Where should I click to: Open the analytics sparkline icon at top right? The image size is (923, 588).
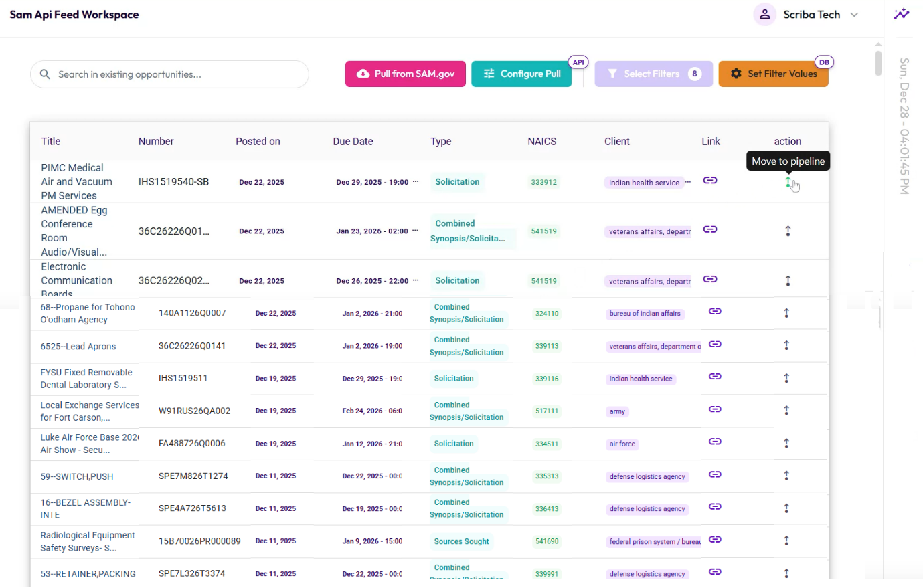902,14
